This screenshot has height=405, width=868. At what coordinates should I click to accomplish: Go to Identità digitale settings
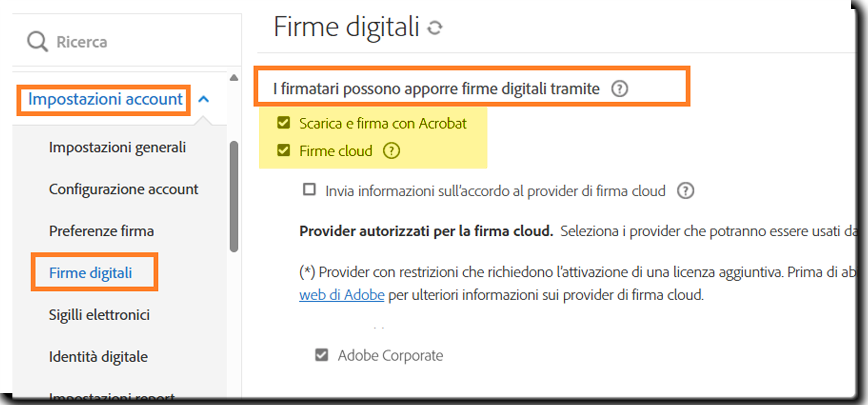[98, 356]
